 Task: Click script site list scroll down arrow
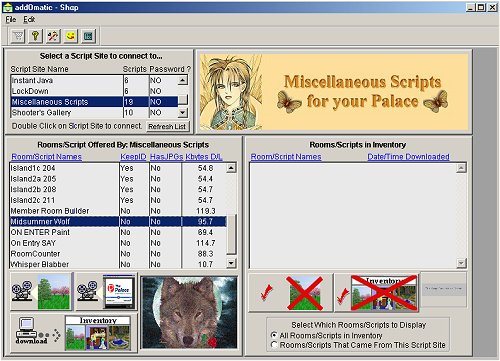point(183,113)
